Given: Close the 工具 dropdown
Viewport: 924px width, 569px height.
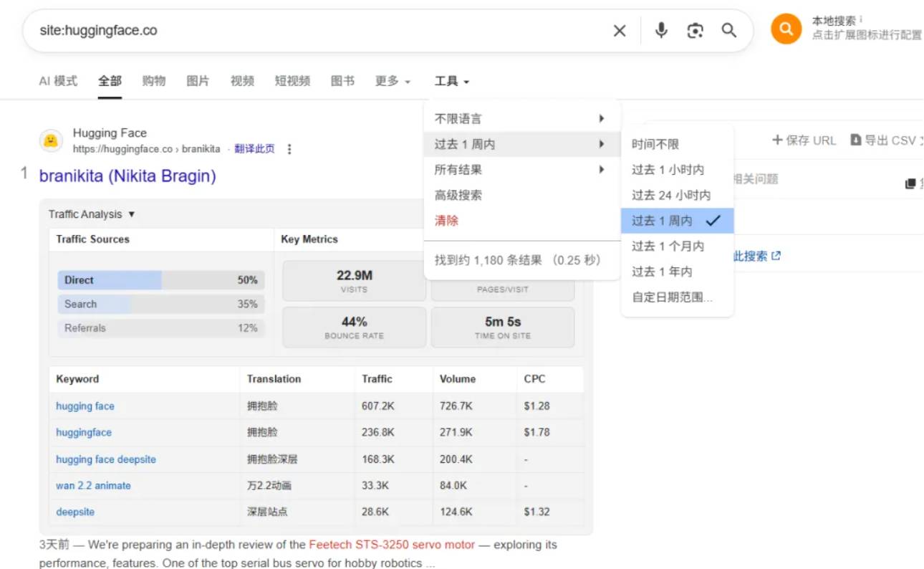Looking at the screenshot, I should pos(452,82).
